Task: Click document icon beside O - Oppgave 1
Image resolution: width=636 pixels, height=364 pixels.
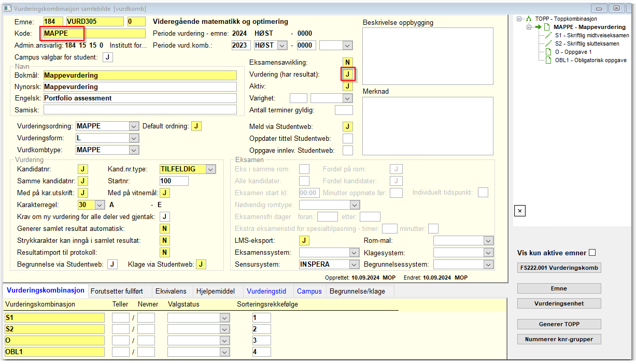Action: click(x=549, y=52)
